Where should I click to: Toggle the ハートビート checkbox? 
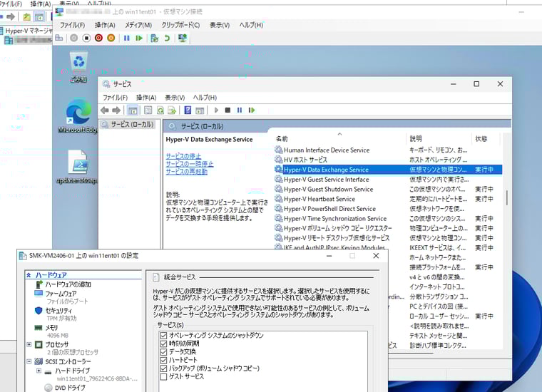[164, 360]
